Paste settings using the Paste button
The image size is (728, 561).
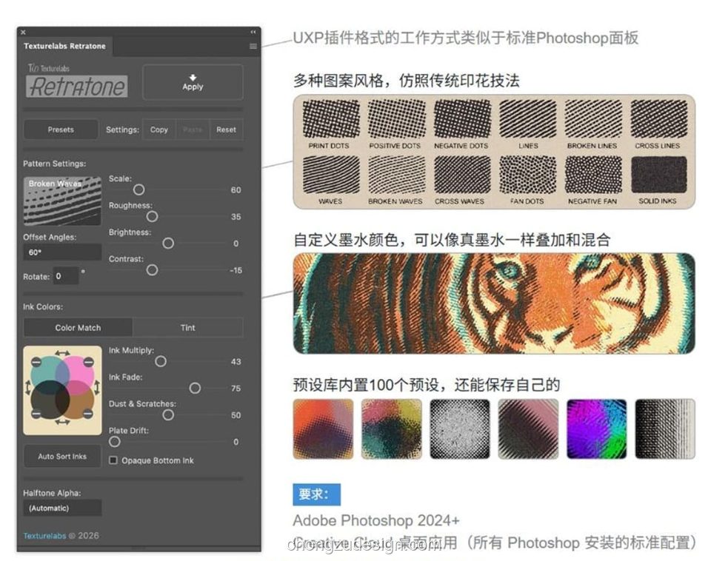point(193,130)
